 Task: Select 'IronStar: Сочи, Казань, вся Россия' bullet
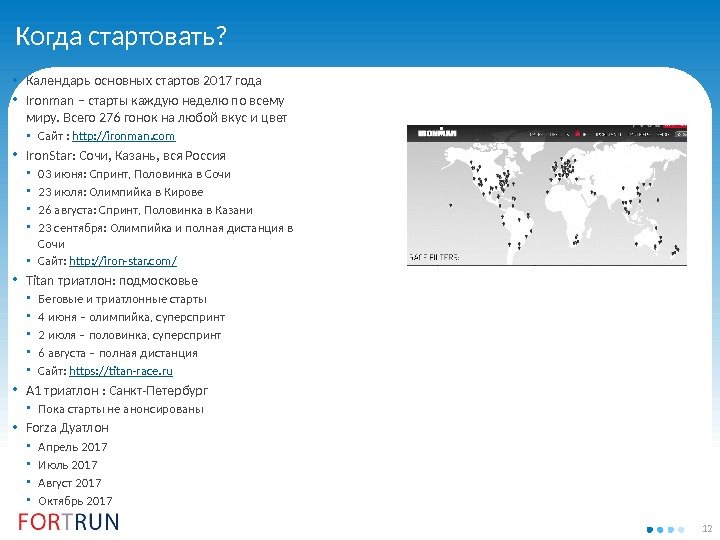coord(125,156)
